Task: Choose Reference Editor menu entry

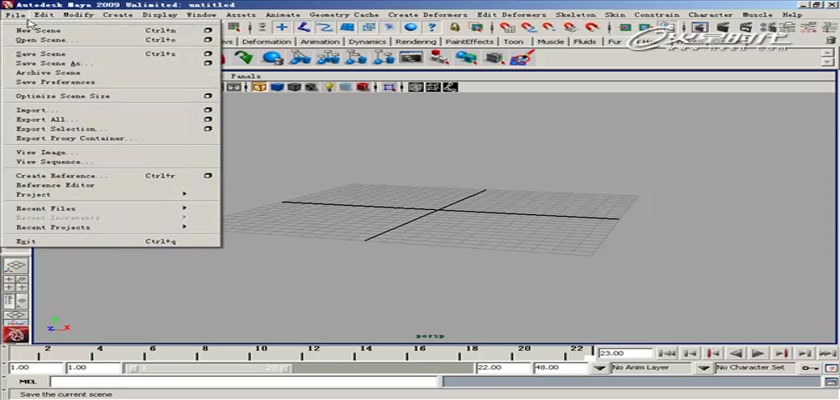Action: (55, 185)
